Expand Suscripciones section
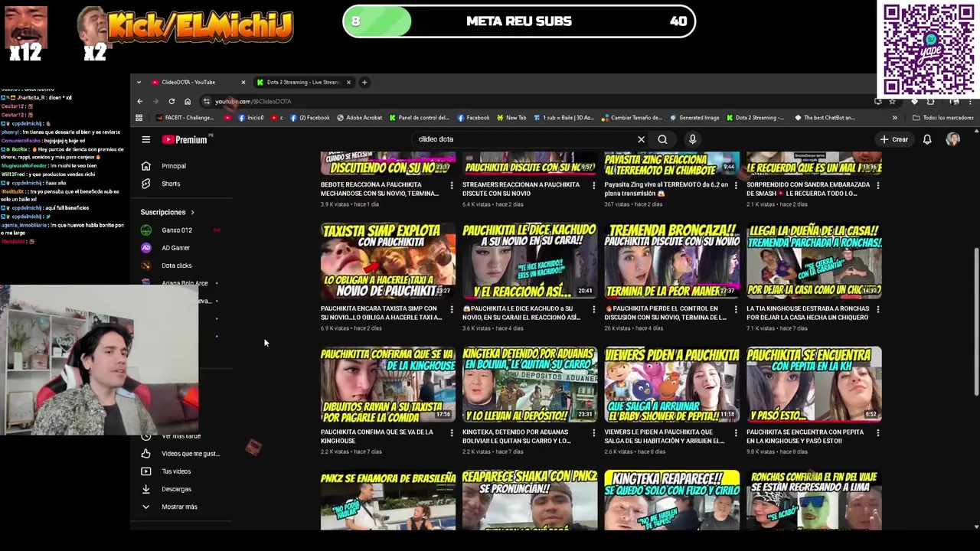Screen dimensions: 980x551 click(x=167, y=212)
